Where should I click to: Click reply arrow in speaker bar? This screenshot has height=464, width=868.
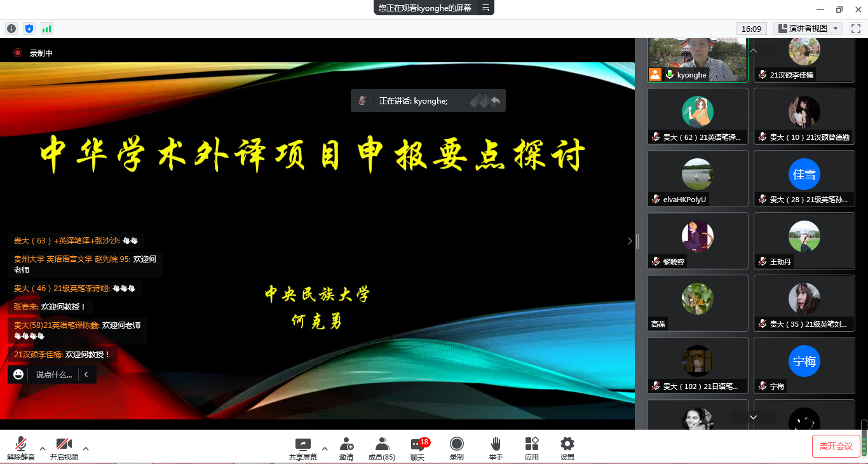click(495, 100)
